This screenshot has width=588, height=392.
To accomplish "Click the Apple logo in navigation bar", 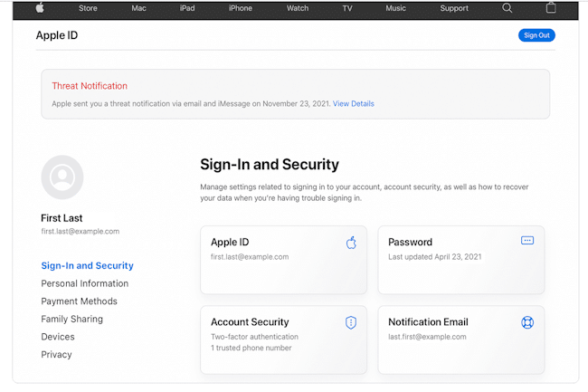I will point(40,7).
